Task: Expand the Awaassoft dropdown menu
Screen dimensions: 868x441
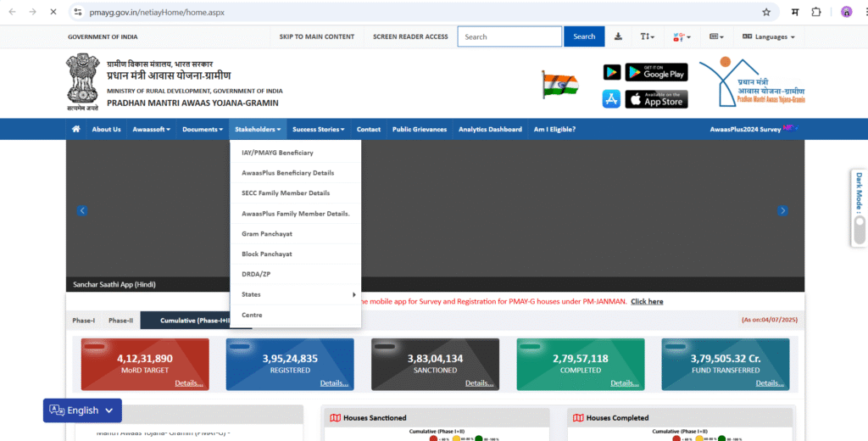Action: (151, 129)
